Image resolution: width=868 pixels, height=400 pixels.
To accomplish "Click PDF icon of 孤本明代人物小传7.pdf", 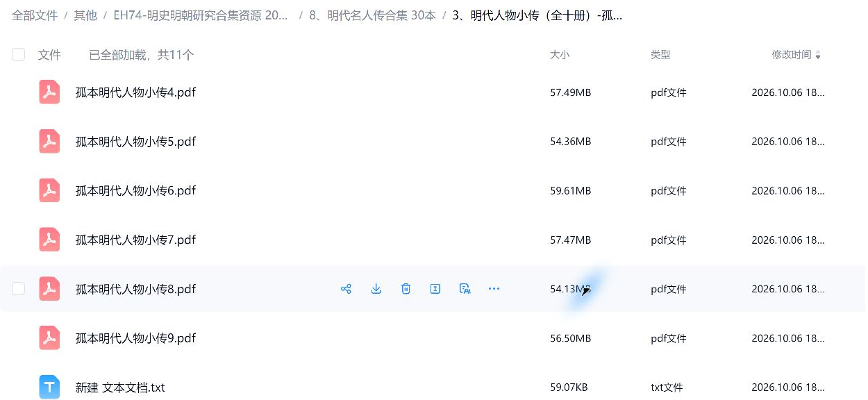I will point(49,240).
